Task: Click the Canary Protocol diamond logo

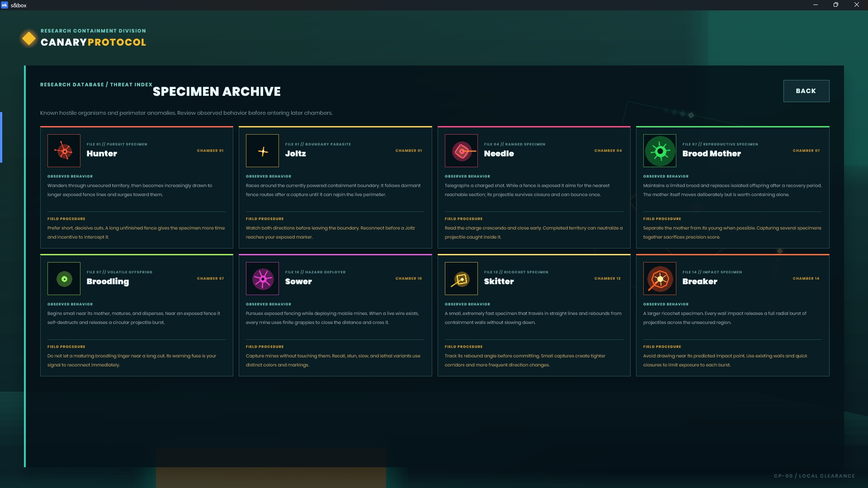Action: (29, 38)
